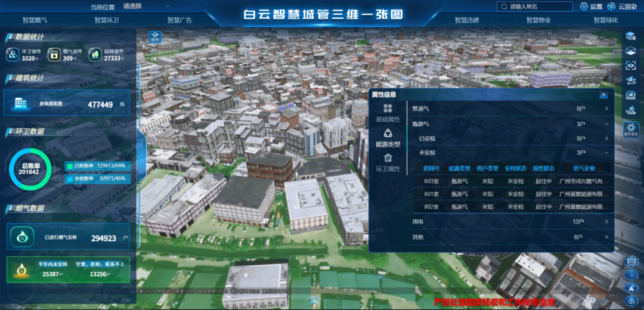644x310 pixels.
Task: Select the 基础属性 tab in attribute panel
Action: (388, 112)
